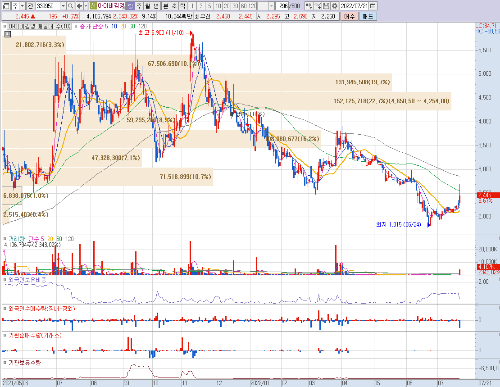Click the red volume value tag on right axis
Screen dimensions: 500x387
pyautogui.click(x=488, y=267)
